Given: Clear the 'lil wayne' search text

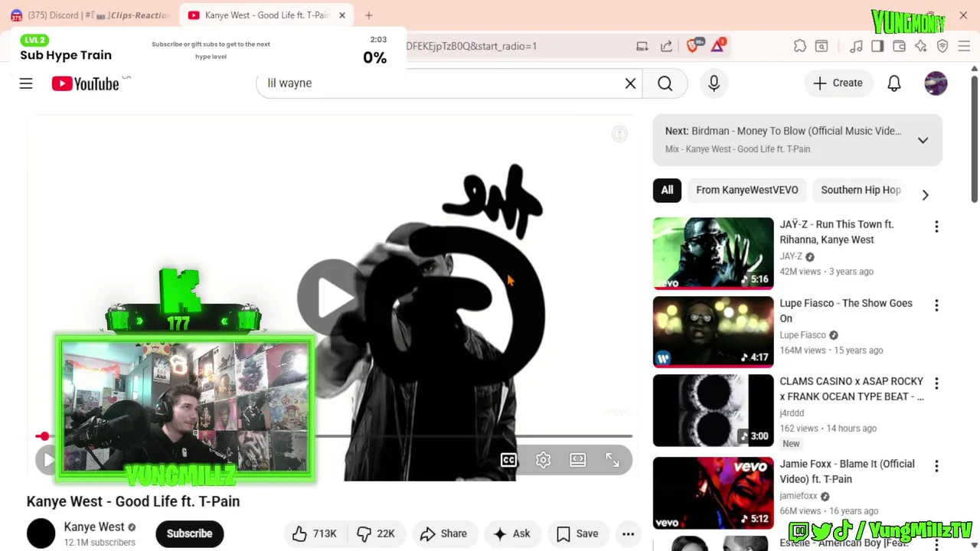Looking at the screenshot, I should pos(630,83).
